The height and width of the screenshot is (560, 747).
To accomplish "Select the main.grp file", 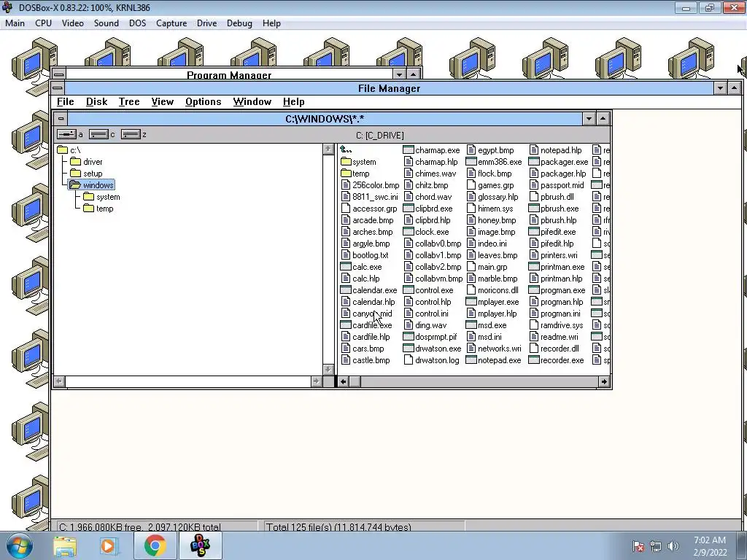I will [x=487, y=267].
